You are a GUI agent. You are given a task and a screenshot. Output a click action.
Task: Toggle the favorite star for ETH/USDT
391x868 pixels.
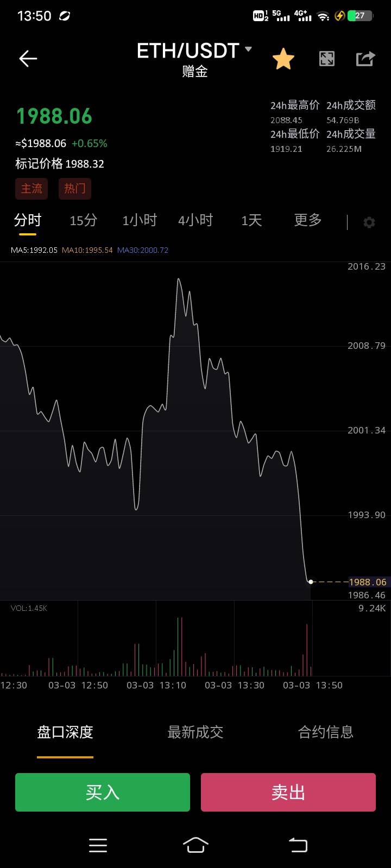coord(283,59)
